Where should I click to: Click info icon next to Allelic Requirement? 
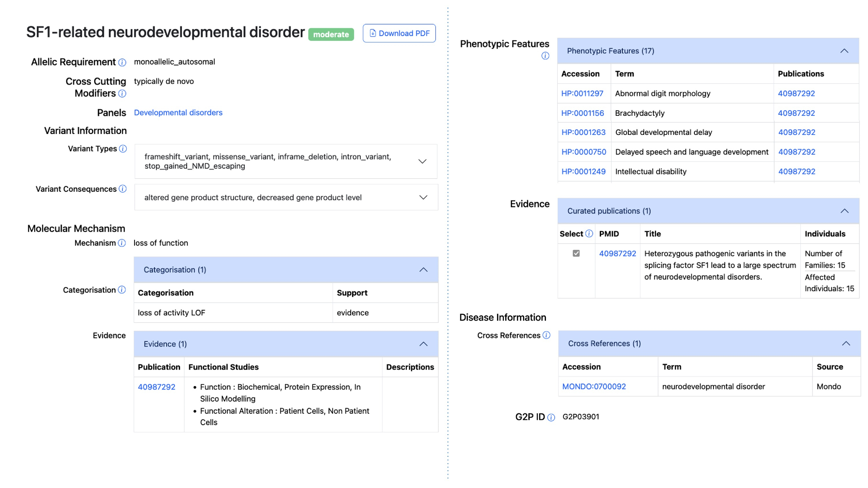pos(122,62)
